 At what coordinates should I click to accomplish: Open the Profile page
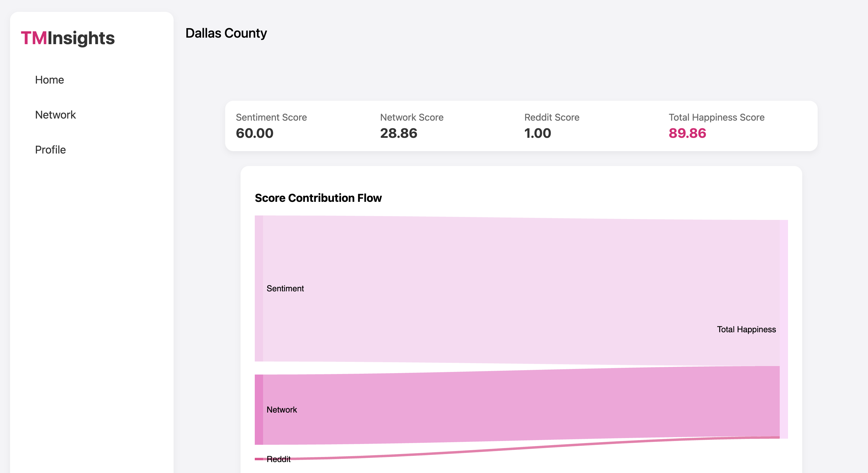click(x=50, y=150)
